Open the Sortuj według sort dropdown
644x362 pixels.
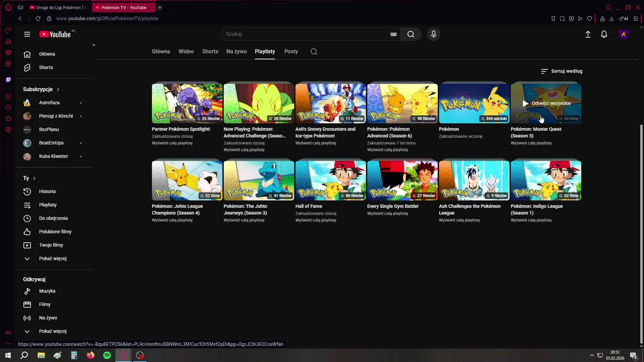coord(561,71)
